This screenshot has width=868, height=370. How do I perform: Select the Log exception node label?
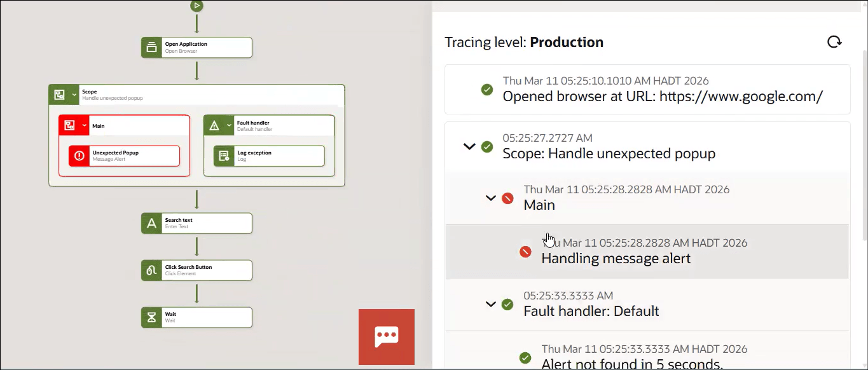click(x=254, y=153)
